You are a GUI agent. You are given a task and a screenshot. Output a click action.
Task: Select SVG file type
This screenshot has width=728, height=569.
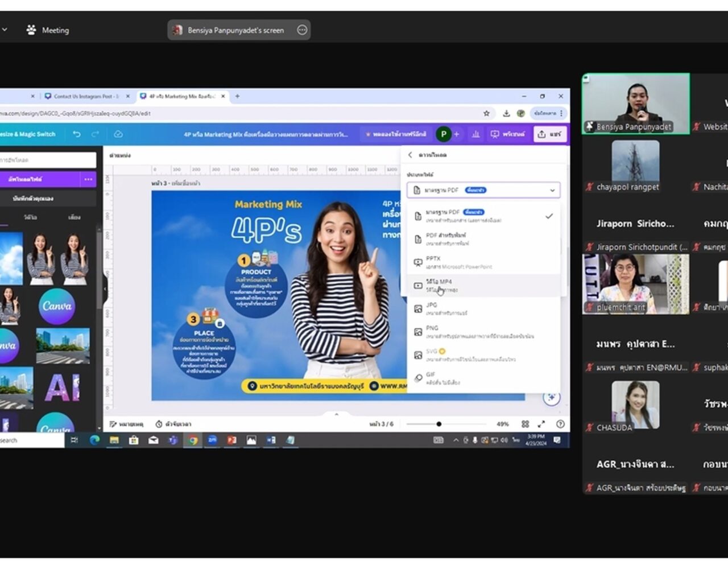click(x=483, y=355)
